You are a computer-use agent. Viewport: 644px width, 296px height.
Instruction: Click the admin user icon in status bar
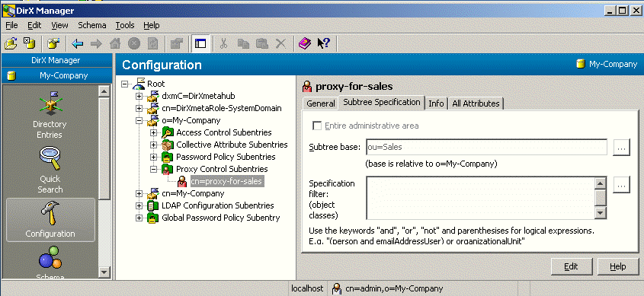(336, 288)
